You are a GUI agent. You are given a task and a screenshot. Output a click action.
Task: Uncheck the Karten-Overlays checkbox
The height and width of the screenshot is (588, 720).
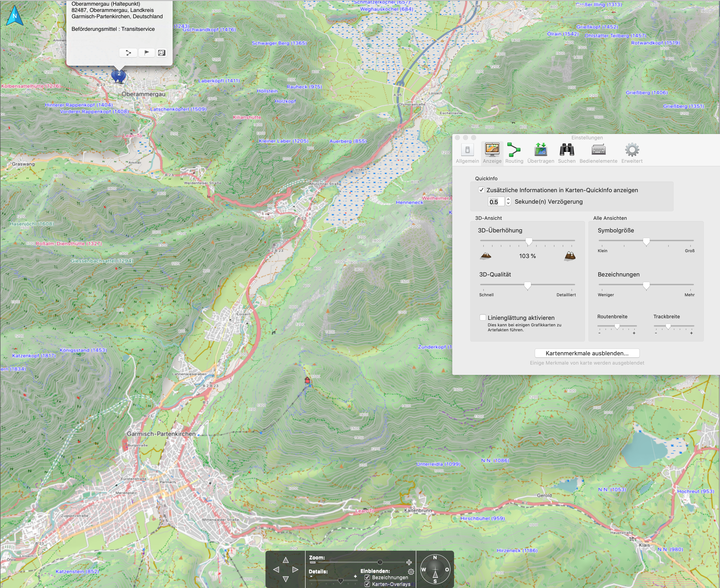tap(367, 584)
